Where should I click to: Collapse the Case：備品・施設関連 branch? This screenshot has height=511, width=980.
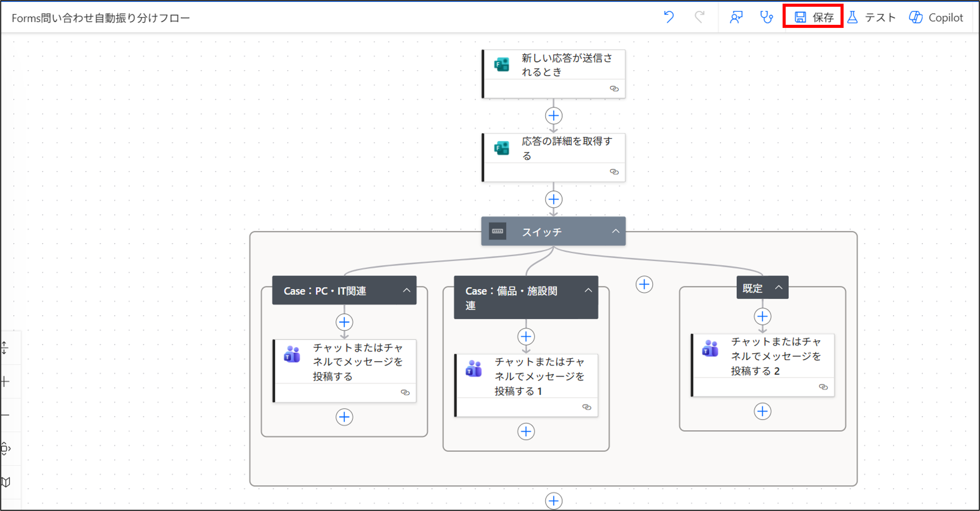(x=588, y=290)
